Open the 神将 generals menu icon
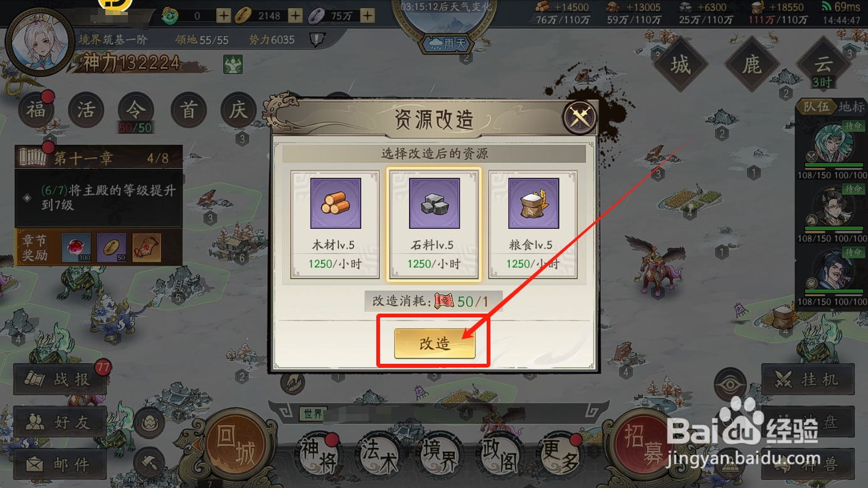This screenshot has height=488, width=868. (x=317, y=454)
